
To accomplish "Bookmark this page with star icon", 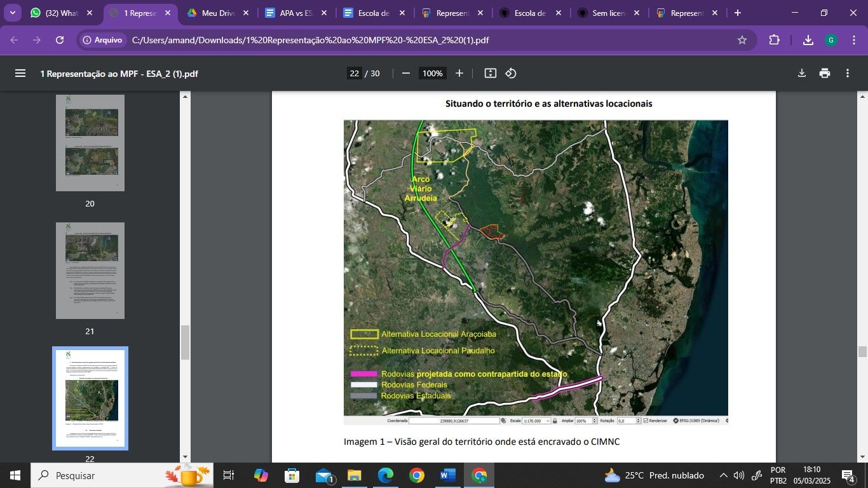I will pos(742,40).
